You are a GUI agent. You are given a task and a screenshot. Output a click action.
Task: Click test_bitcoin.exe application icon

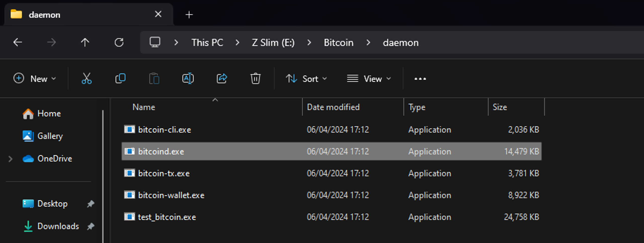pyautogui.click(x=130, y=217)
